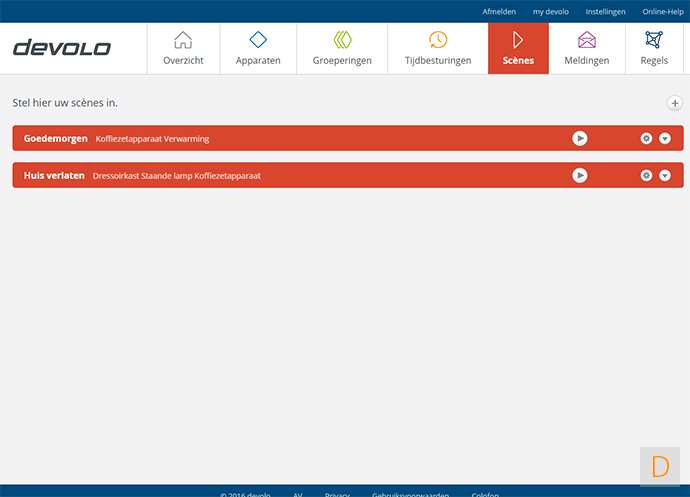Click the diamond icon above Apparaten
The width and height of the screenshot is (690, 497).
tap(258, 40)
